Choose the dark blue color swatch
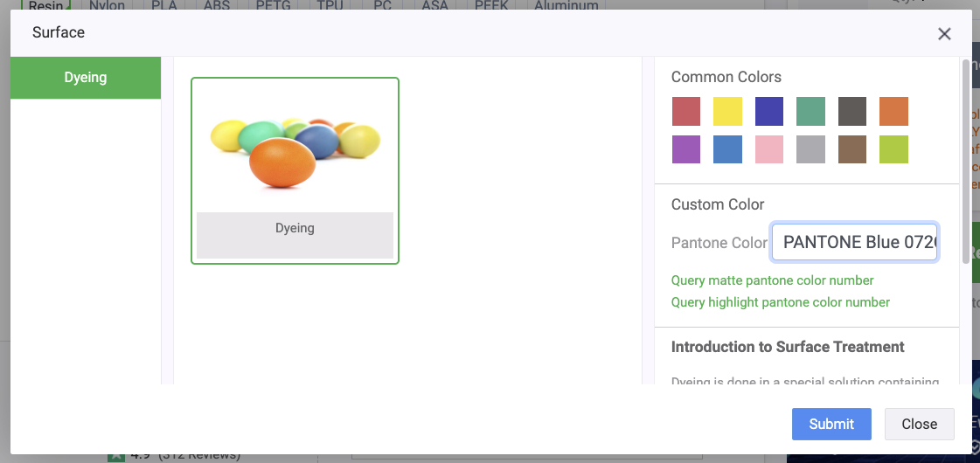This screenshot has width=980, height=463. 769,112
